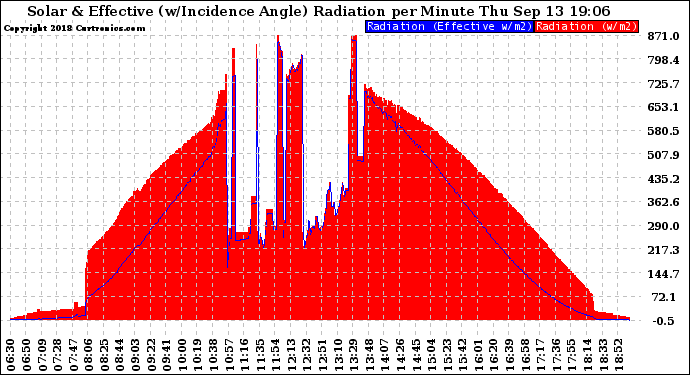The image size is (690, 375).
Task: Click the 17:36 time label
Action: pyautogui.click(x=556, y=355)
